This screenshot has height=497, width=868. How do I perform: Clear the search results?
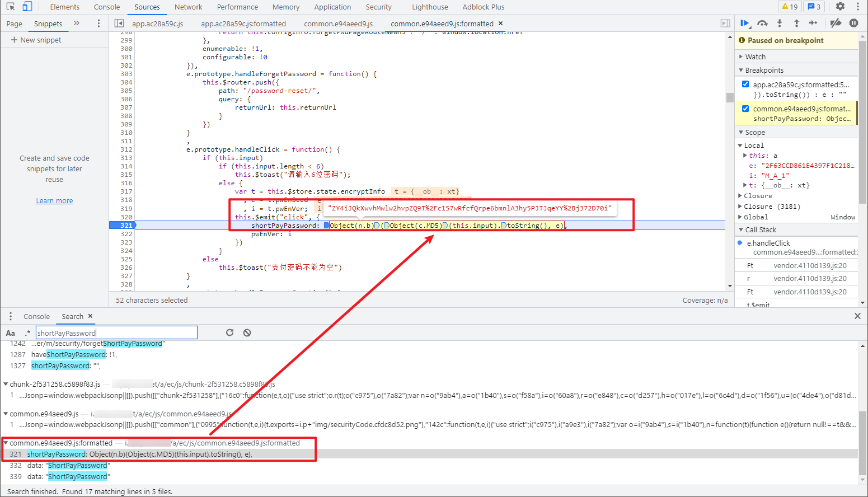pos(247,332)
